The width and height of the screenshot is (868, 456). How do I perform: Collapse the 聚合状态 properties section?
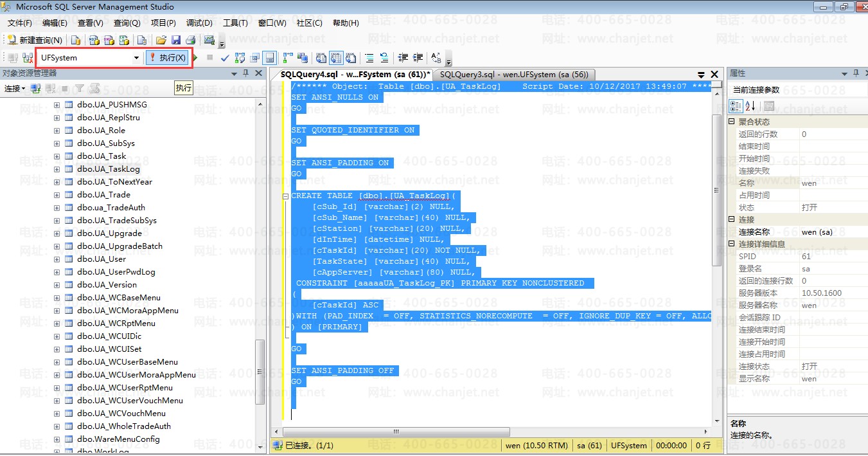pos(732,122)
